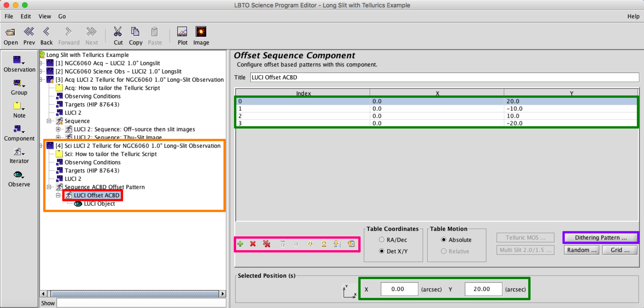Screen dimensions: 644x308
Task: Click the tree scrollbar right arrow
Action: [223, 294]
